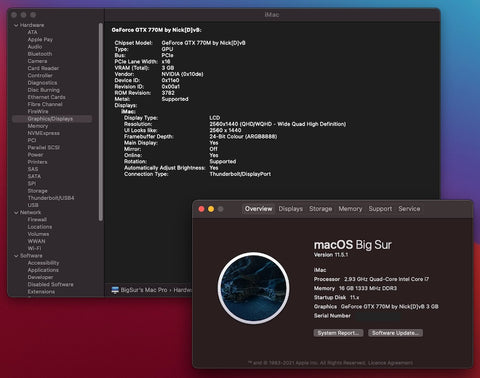
Task: Click the Metal Supported value
Action: point(175,99)
